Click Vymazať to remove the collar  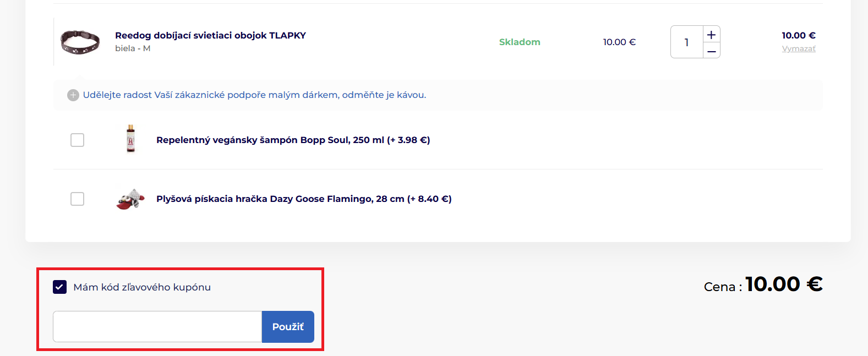[x=799, y=49]
